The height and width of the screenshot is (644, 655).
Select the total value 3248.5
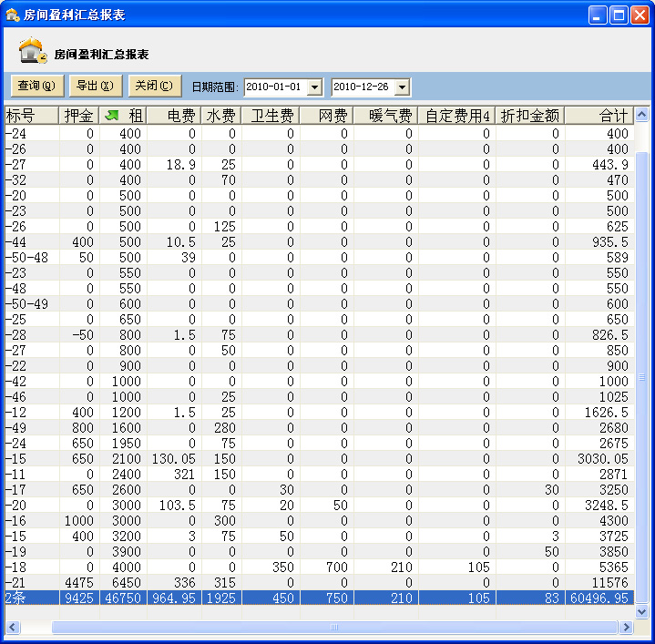click(x=599, y=506)
